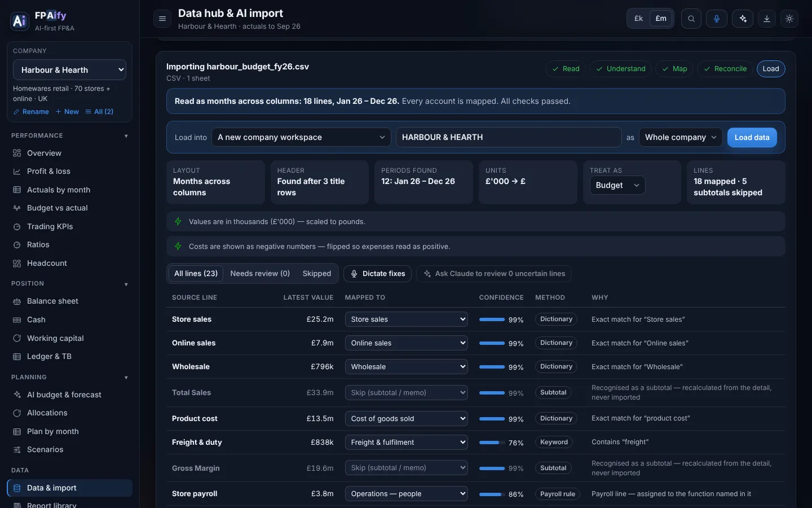812x508 pixels.
Task: Change mapping for Freight & duty row
Action: point(407,443)
